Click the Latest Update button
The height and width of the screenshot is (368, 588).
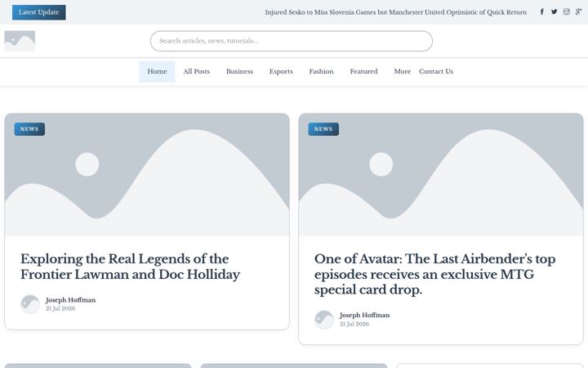tap(39, 12)
